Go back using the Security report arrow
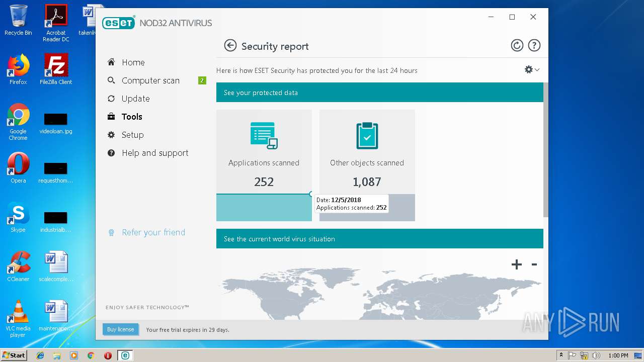 pos(230,46)
